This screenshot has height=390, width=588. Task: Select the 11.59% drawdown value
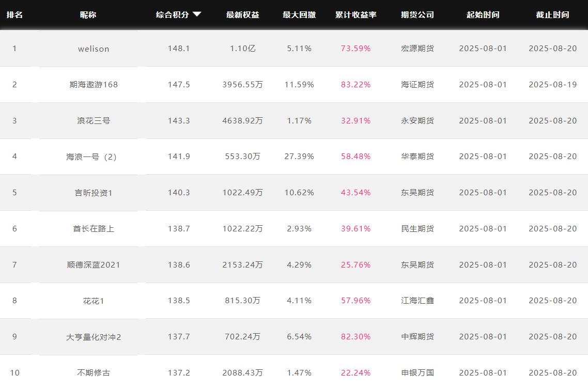point(299,84)
